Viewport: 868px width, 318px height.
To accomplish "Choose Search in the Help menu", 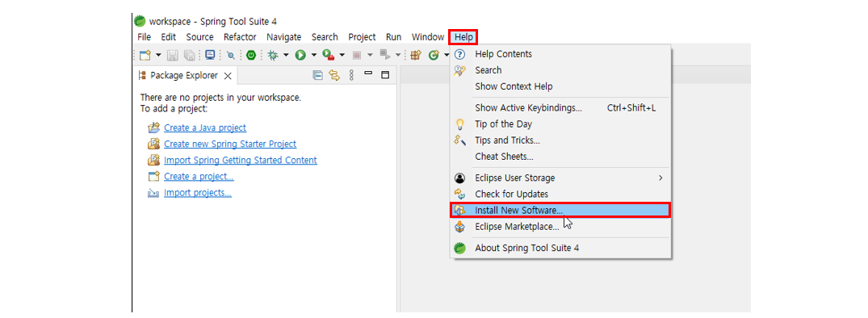I will click(x=560, y=70).
